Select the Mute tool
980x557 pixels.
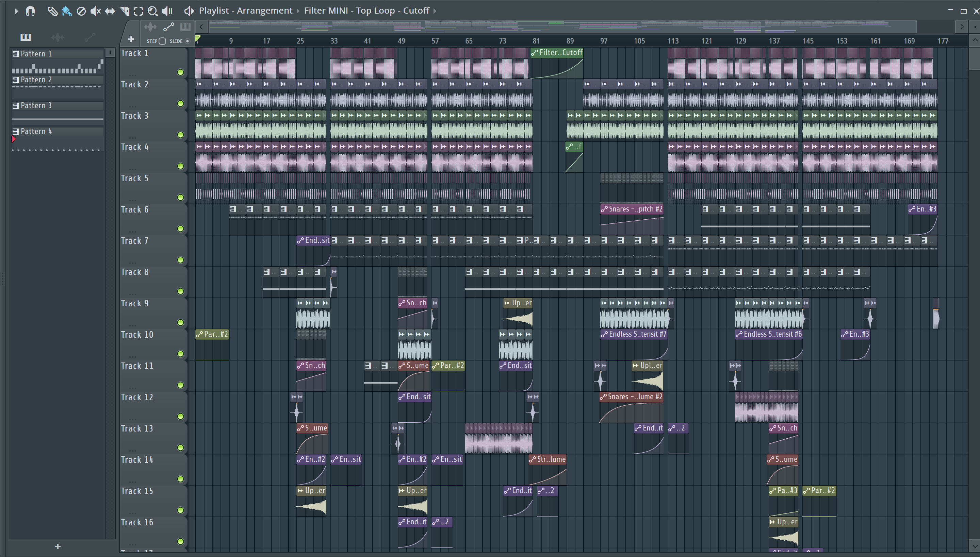pyautogui.click(x=95, y=11)
